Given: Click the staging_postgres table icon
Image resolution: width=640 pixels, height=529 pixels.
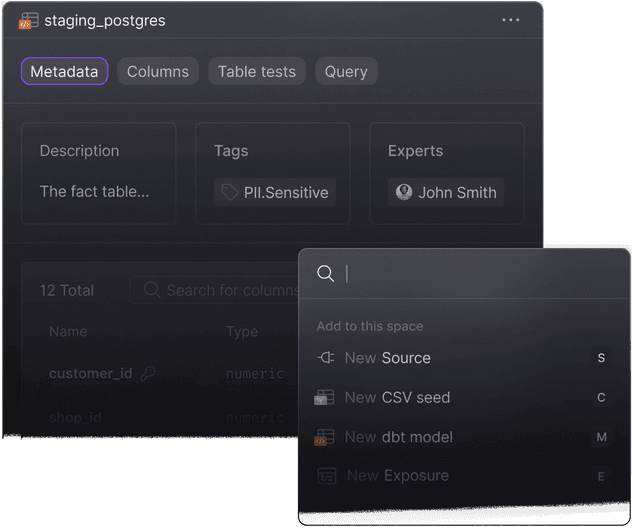Looking at the screenshot, I should tap(28, 21).
